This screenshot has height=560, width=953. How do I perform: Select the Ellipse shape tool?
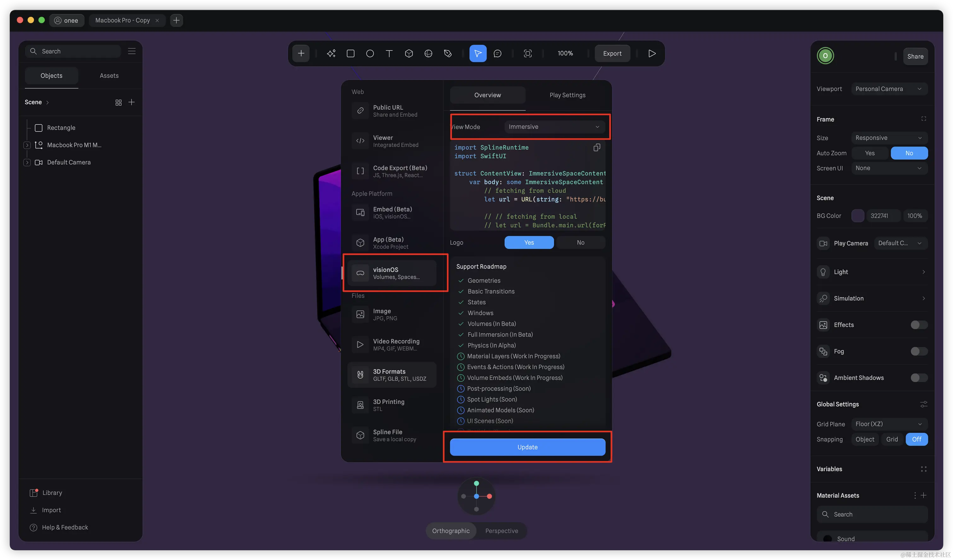tap(370, 53)
